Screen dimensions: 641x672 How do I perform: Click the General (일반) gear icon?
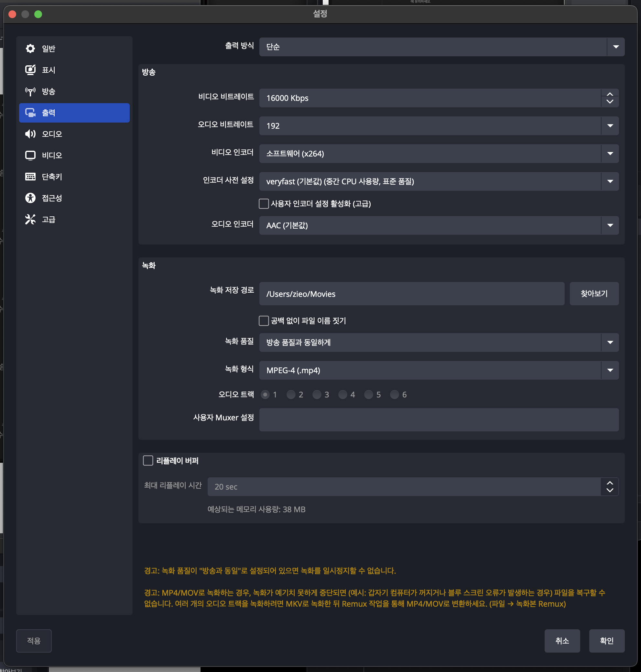point(30,49)
